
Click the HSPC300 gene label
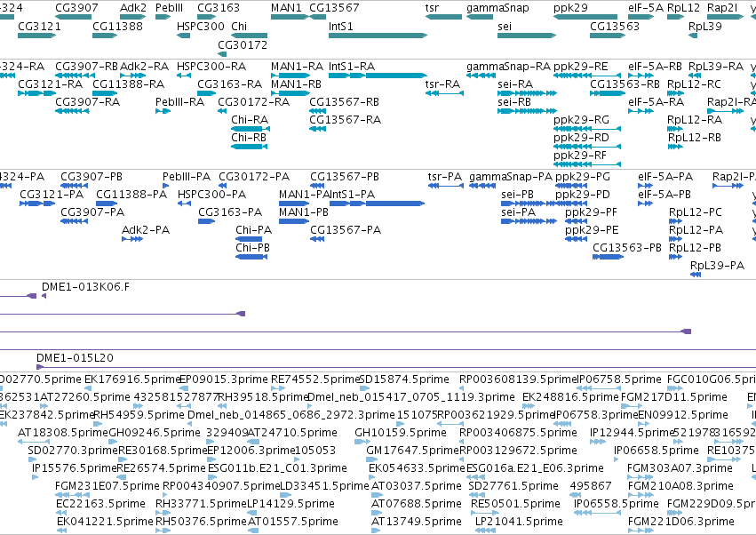coord(201,26)
